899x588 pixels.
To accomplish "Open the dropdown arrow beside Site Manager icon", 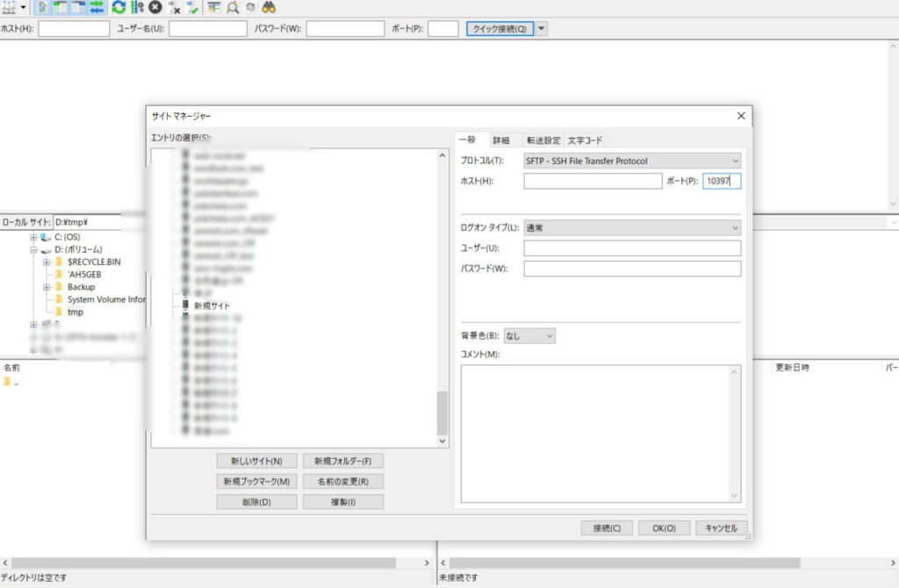I will click(23, 7).
